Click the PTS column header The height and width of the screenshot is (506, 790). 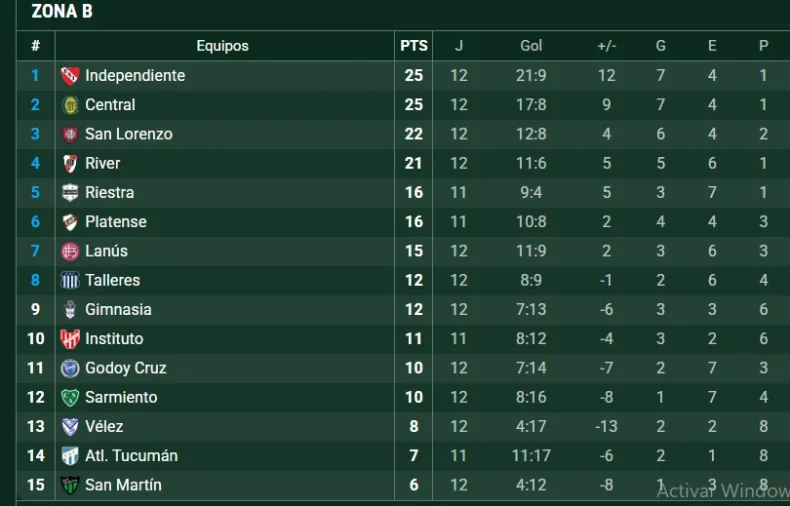tap(414, 45)
